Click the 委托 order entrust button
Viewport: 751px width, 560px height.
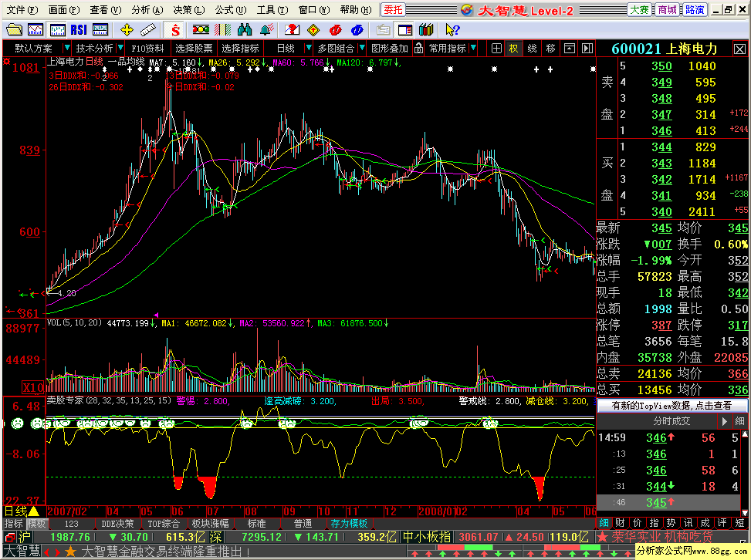click(x=393, y=9)
